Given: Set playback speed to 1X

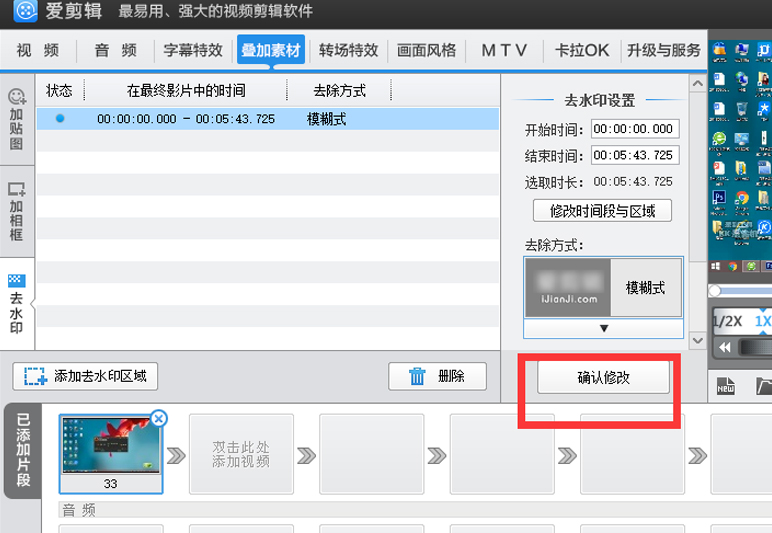Looking at the screenshot, I should tap(763, 321).
